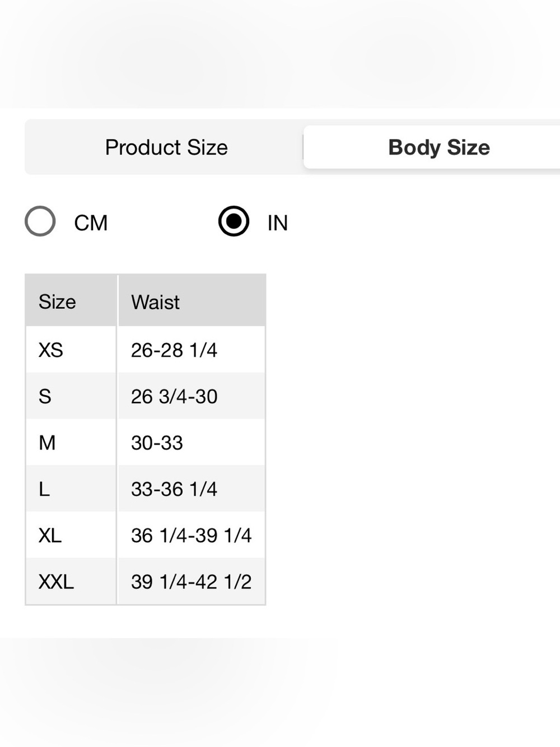This screenshot has height=747, width=560.
Task: Click the 30-33 waist measurement
Action: (x=157, y=443)
